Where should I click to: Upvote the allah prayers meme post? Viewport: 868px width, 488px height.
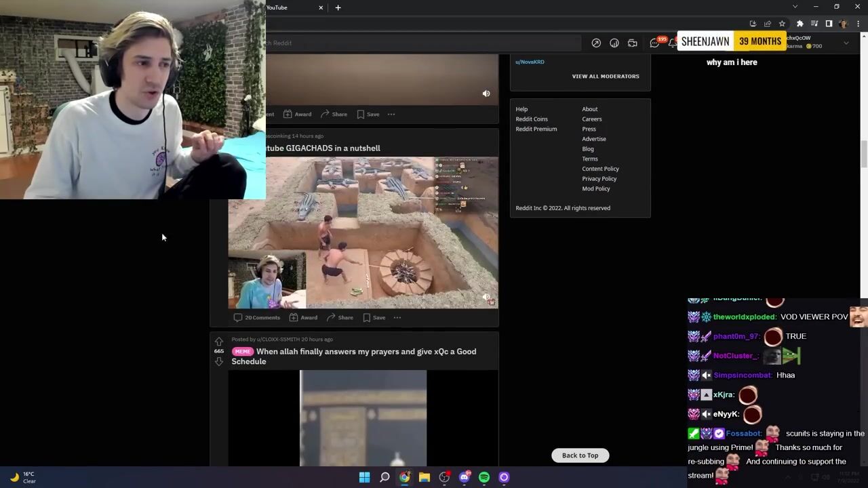219,341
